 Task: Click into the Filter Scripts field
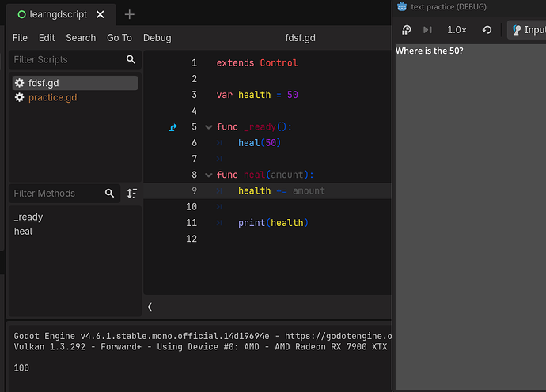(x=68, y=59)
